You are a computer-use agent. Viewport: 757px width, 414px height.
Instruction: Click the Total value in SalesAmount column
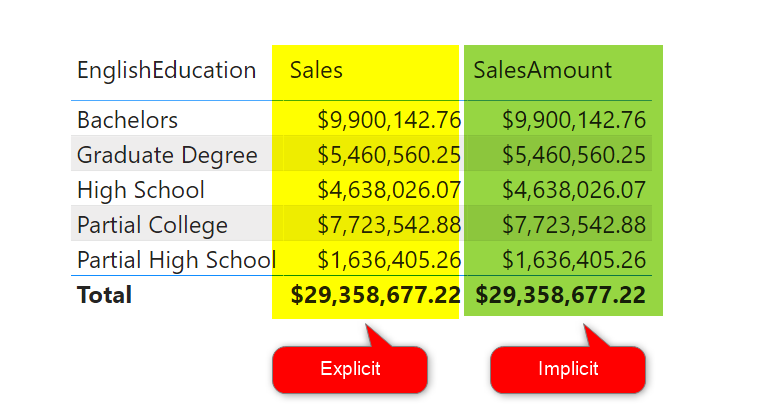tap(560, 295)
